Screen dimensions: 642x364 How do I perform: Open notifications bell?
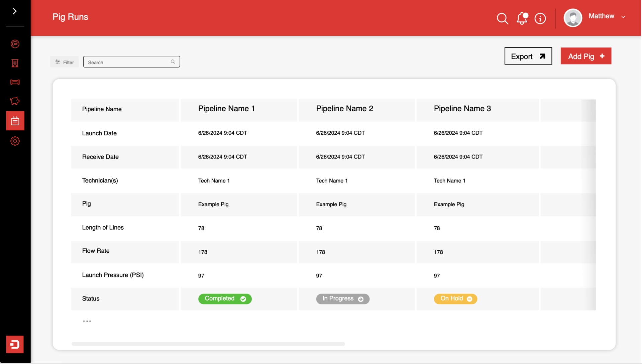tap(522, 18)
